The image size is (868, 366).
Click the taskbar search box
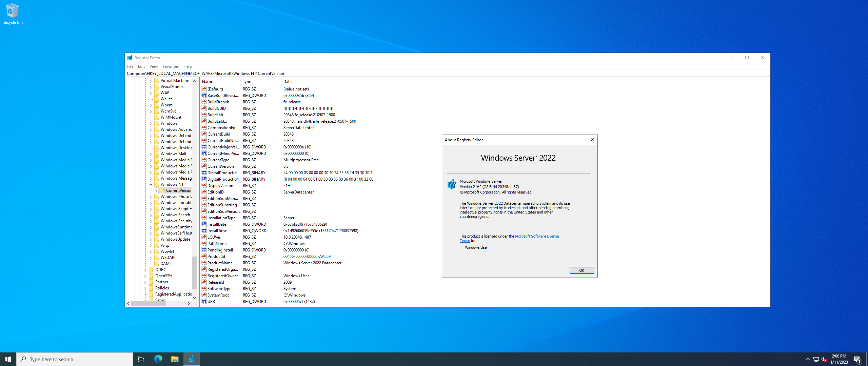click(75, 359)
